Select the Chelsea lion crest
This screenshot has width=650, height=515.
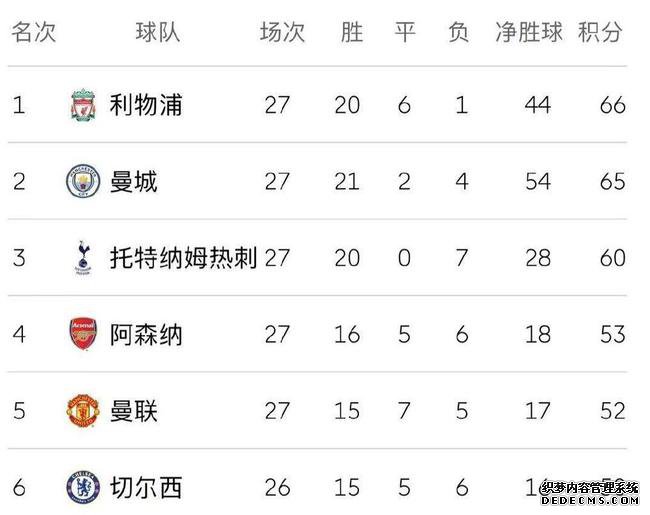(x=83, y=487)
